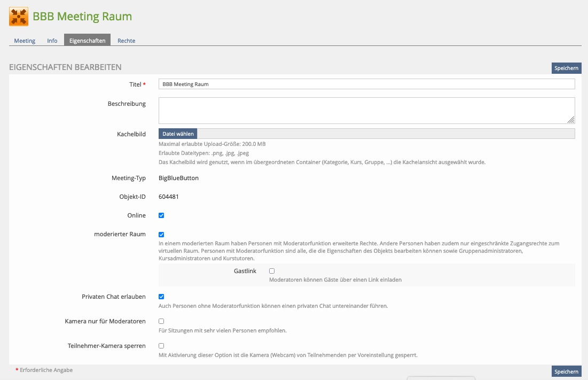Toggle Privaten Chat erlauben checkbox
The width and height of the screenshot is (588, 380).
[161, 297]
